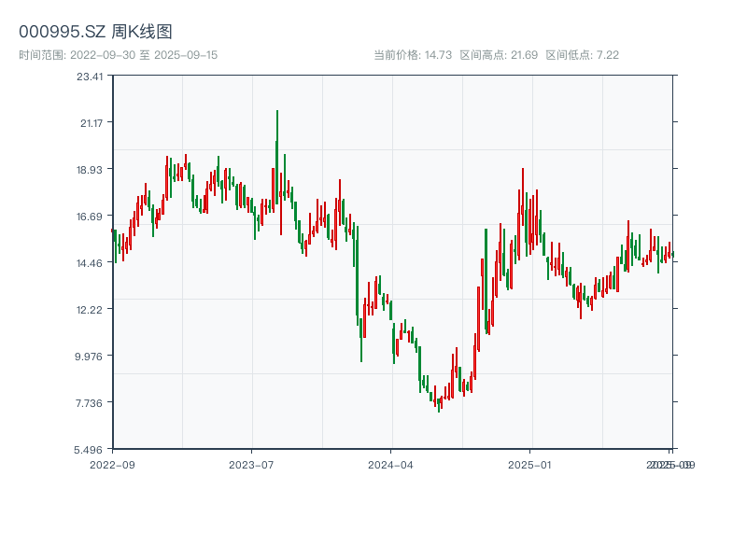747x560 pixels.
Task: Click the 当前价格 14.73 label
Action: (x=413, y=55)
